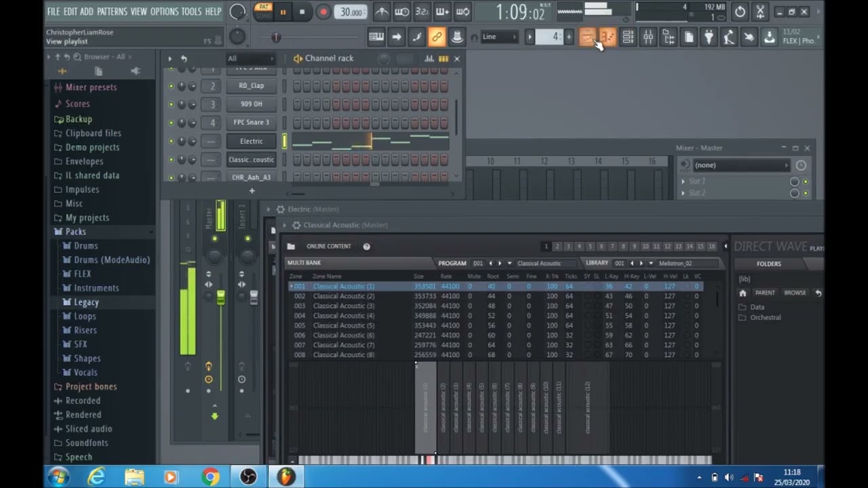Open the plugin picker plug icon
This screenshot has height=488, width=868.
[x=709, y=38]
